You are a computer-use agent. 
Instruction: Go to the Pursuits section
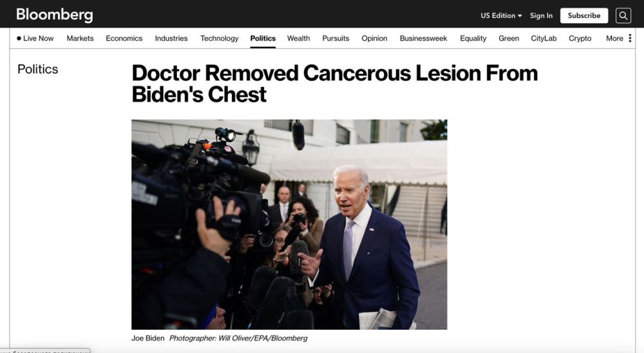(336, 38)
